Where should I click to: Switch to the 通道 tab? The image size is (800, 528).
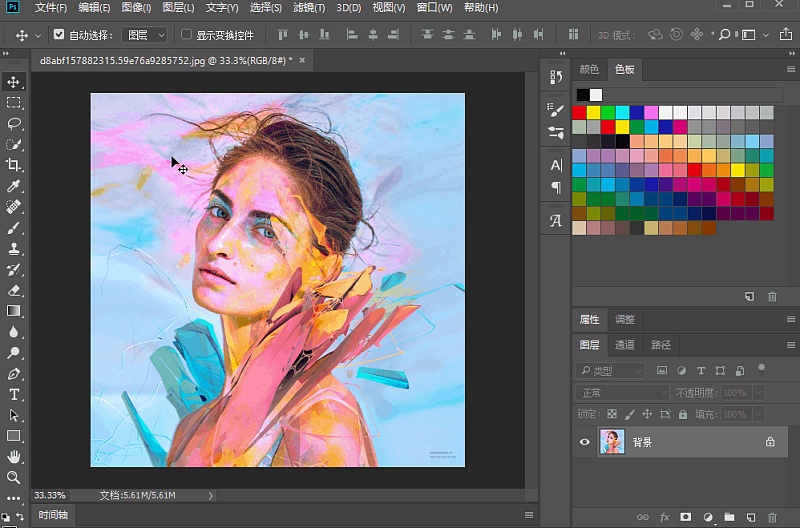click(x=625, y=345)
